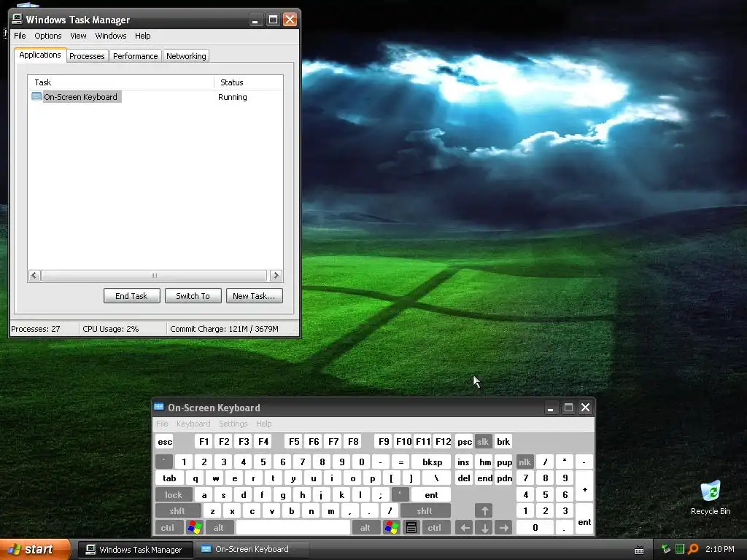Click the Task Manager title bar icon
The image size is (747, 560).
tap(18, 19)
